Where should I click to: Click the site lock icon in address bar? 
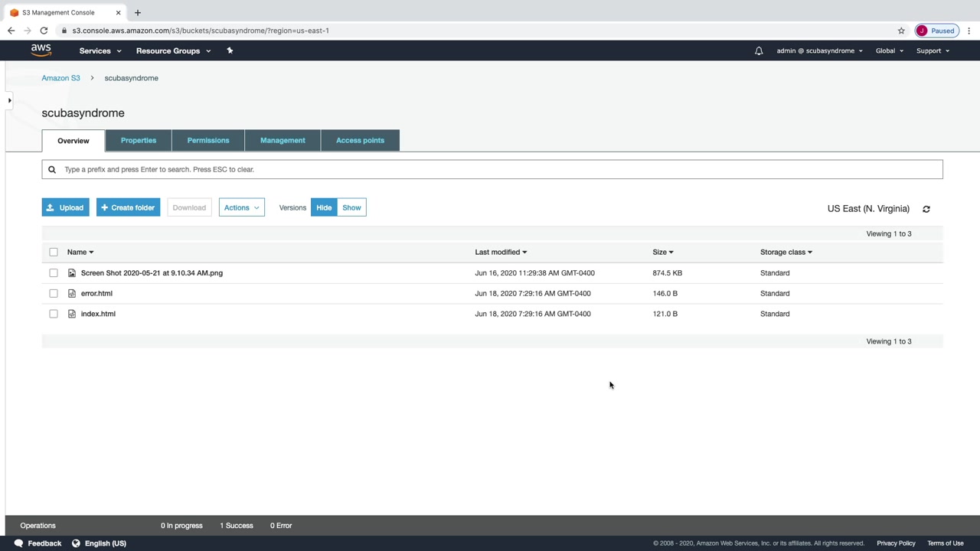(x=65, y=31)
